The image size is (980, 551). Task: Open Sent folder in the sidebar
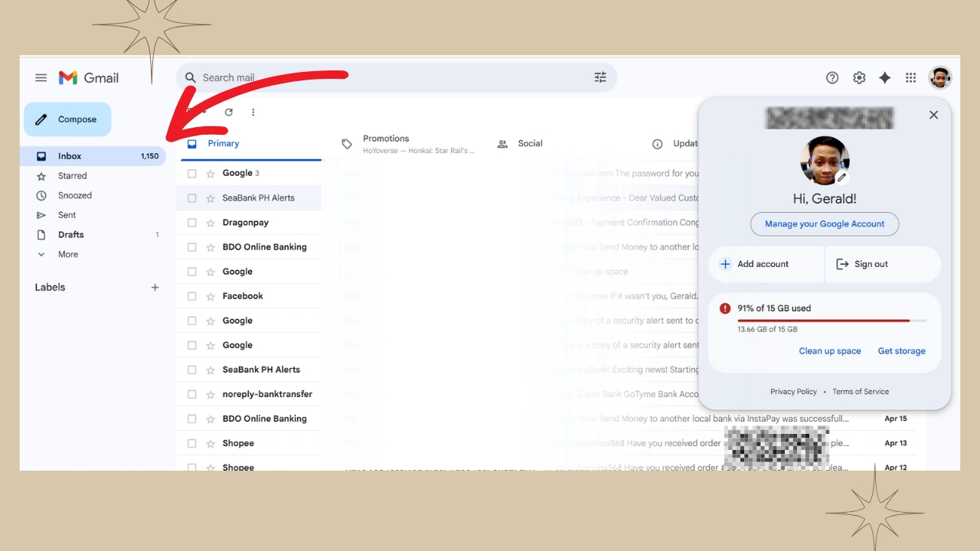pyautogui.click(x=93, y=215)
